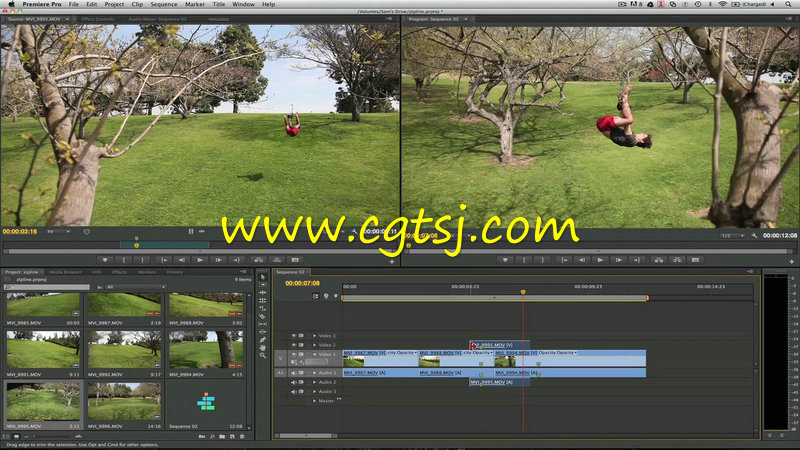
Task: Toggle A1 audio track targeting
Action: click(x=280, y=373)
